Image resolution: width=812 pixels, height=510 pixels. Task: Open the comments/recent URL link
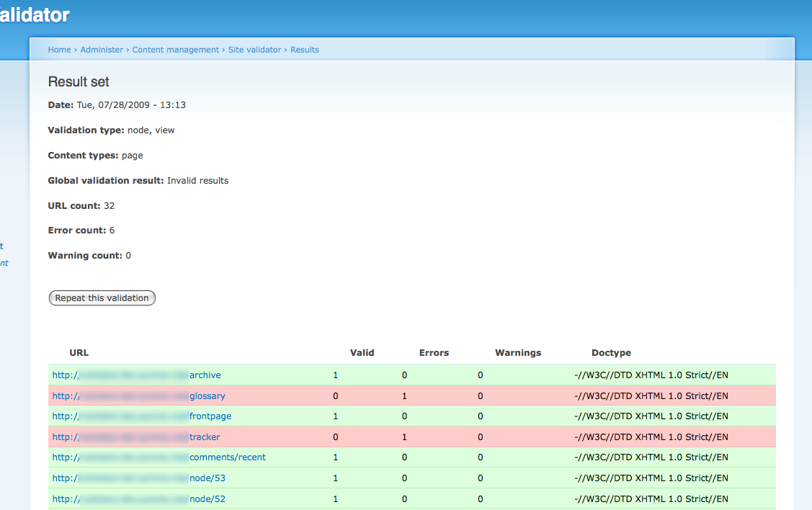[159, 457]
